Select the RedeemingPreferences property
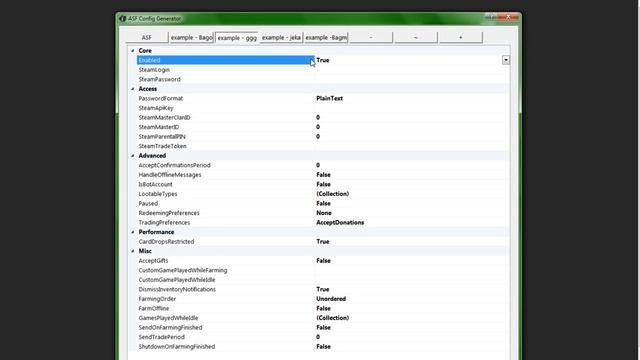640x360 pixels. 169,213
